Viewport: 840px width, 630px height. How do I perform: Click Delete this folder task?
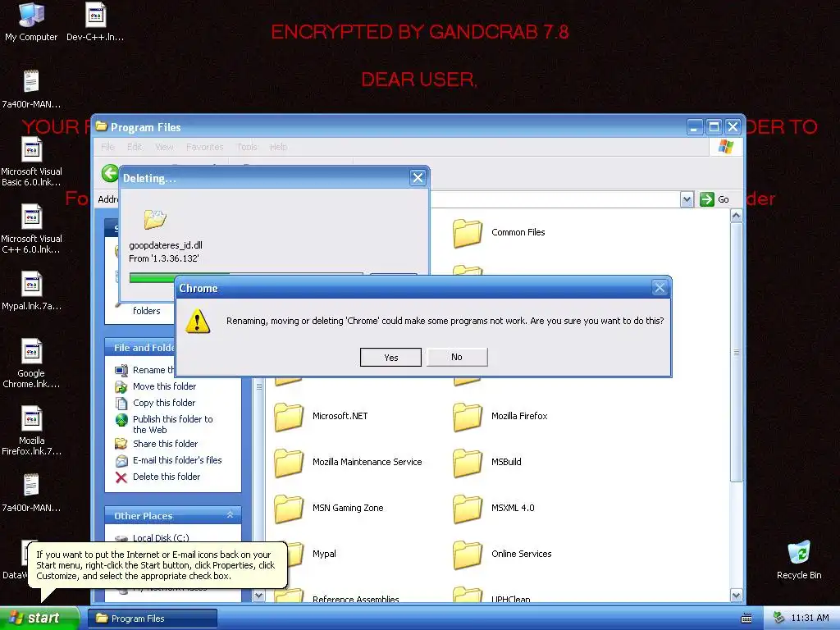point(167,477)
